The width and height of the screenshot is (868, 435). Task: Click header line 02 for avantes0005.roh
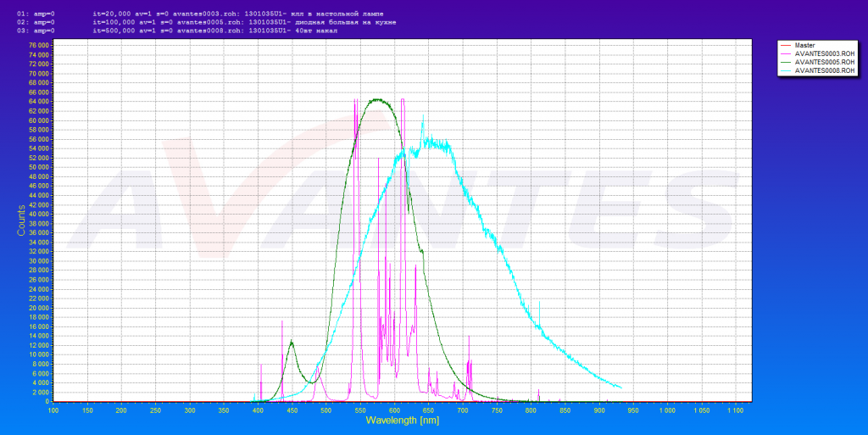click(195, 22)
